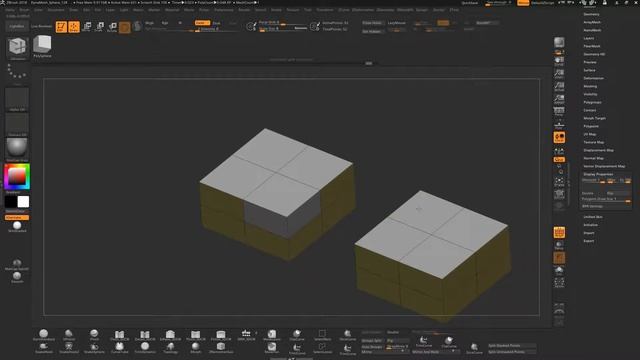Screen dimensions: 640x360
Task: Click the BPR render icon
Action: pyautogui.click(x=559, y=42)
